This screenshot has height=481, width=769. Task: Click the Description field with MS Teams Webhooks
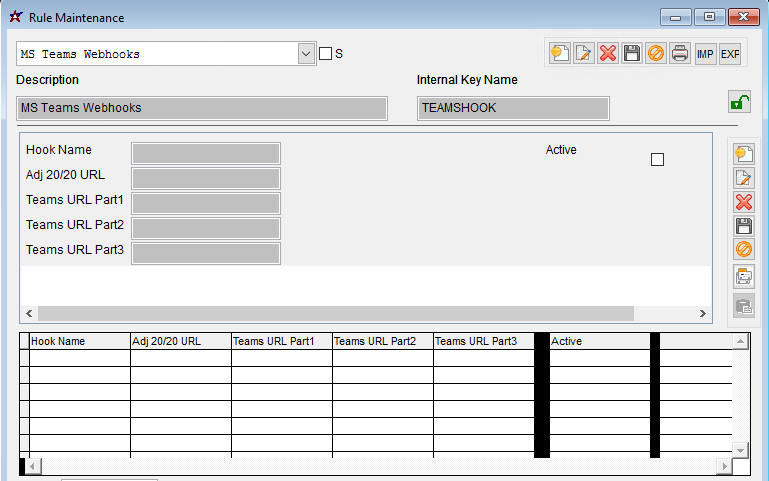[202, 108]
